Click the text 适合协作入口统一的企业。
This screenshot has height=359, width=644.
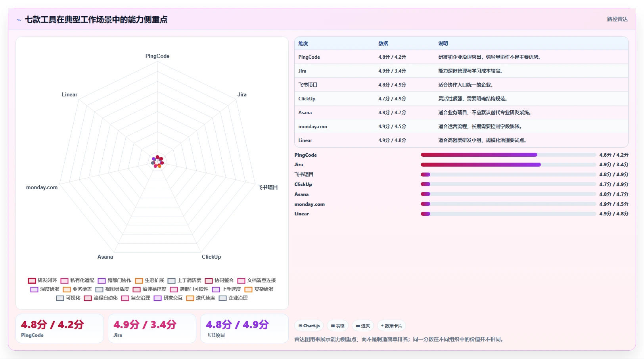(466, 85)
